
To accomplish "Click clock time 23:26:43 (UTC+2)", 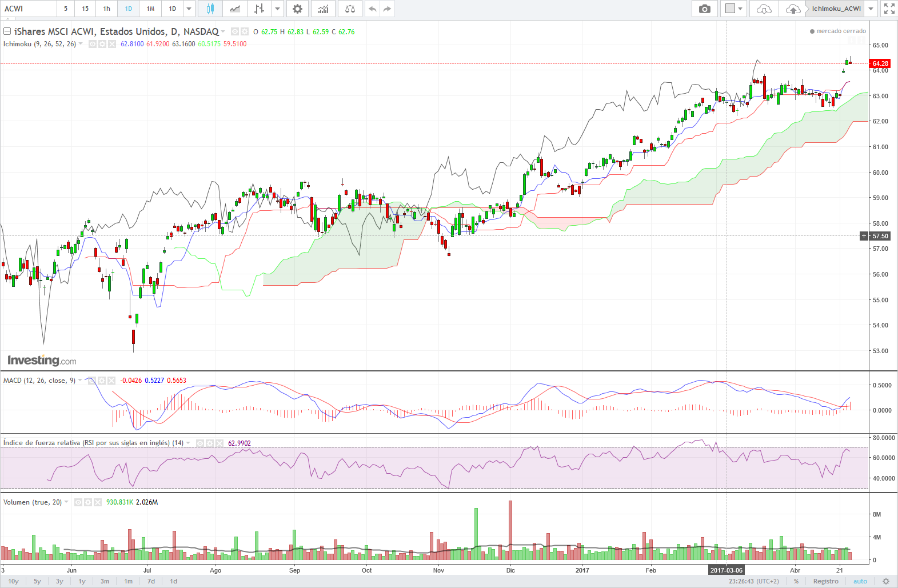I will point(754,581).
